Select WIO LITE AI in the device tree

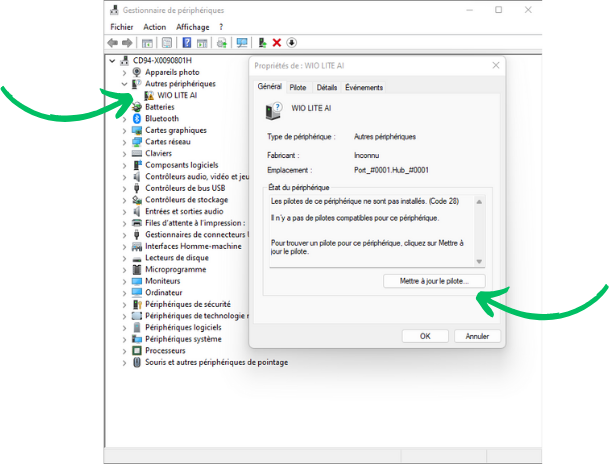point(177,95)
